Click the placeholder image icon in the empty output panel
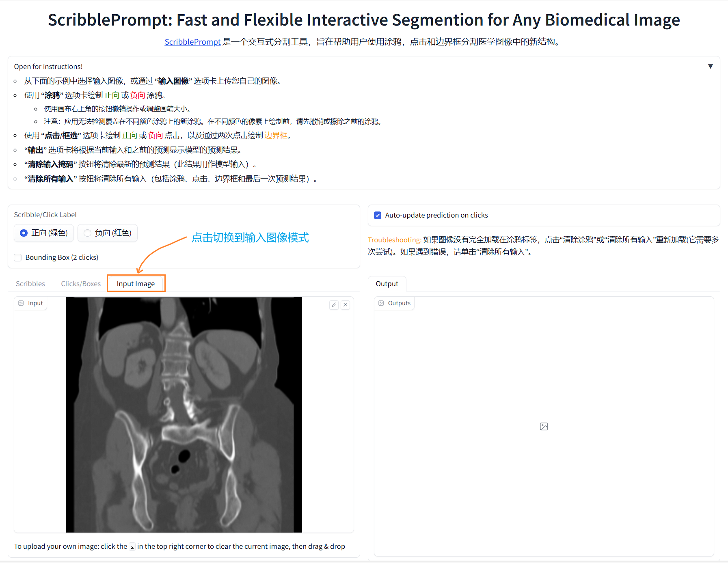Screen dimensions: 728x563 click(x=544, y=426)
